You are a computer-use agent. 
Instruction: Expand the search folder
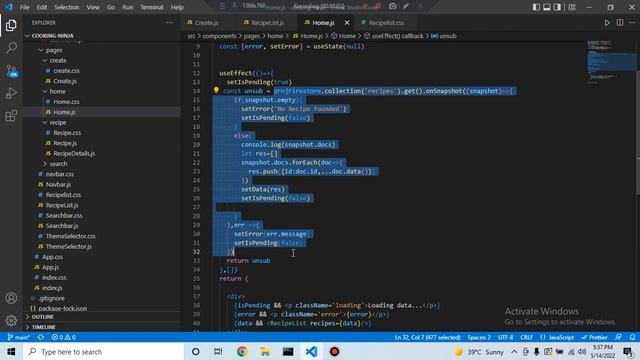[58, 164]
